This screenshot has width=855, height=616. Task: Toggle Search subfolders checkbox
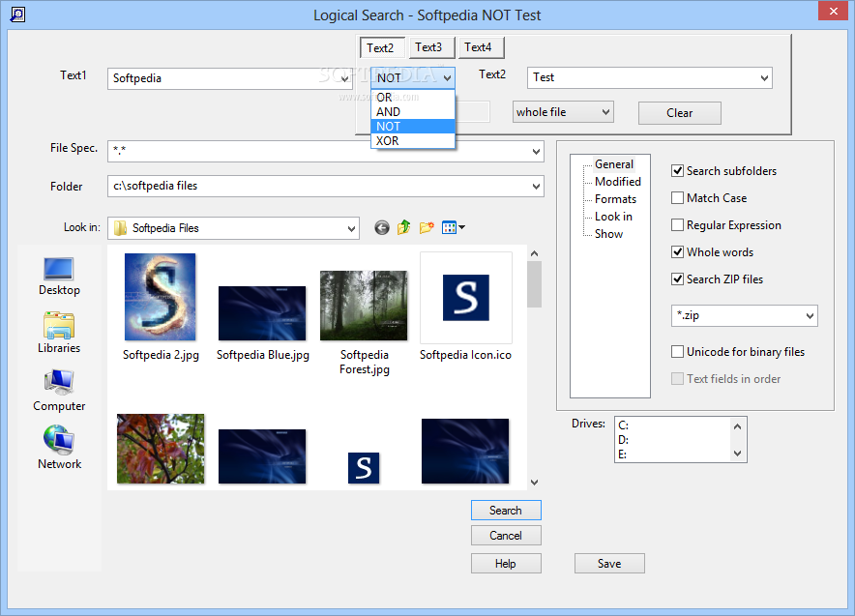coord(677,170)
